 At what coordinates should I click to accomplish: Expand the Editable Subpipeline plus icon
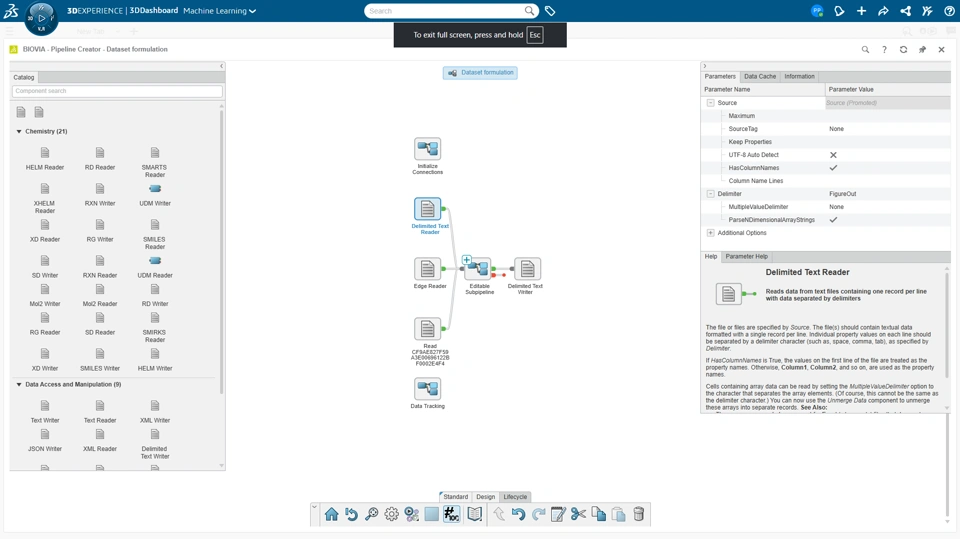pyautogui.click(x=467, y=260)
